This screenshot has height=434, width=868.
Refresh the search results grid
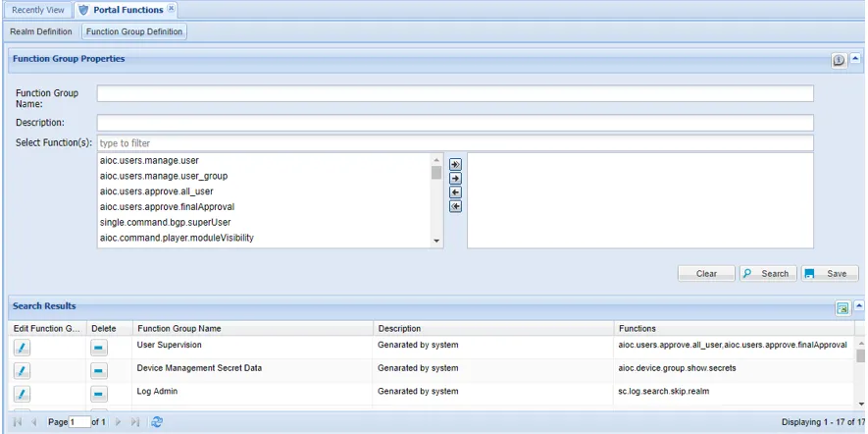tap(157, 422)
